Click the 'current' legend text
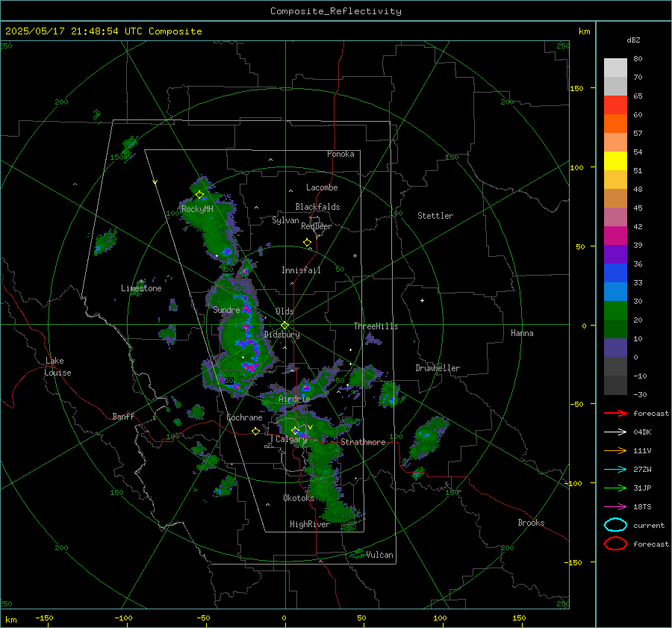The image size is (672, 628). click(x=649, y=525)
